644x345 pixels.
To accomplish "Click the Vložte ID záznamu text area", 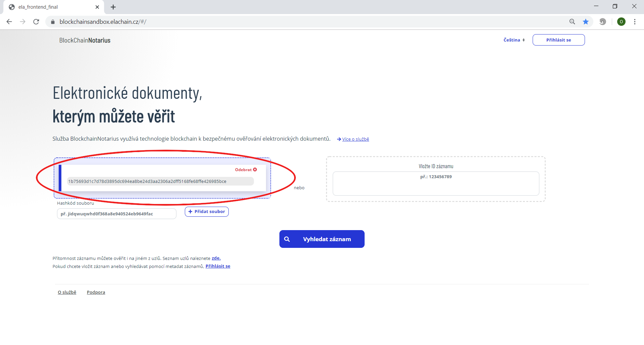I will [x=436, y=184].
